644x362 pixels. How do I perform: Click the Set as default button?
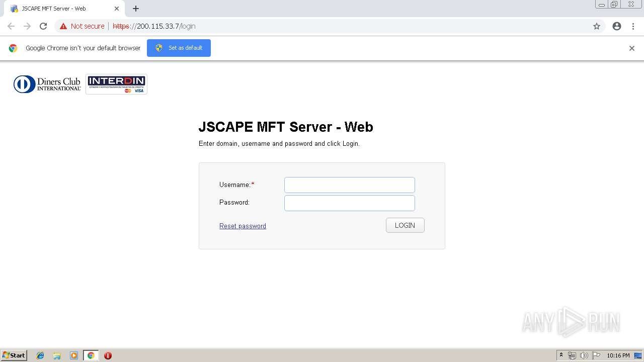179,48
